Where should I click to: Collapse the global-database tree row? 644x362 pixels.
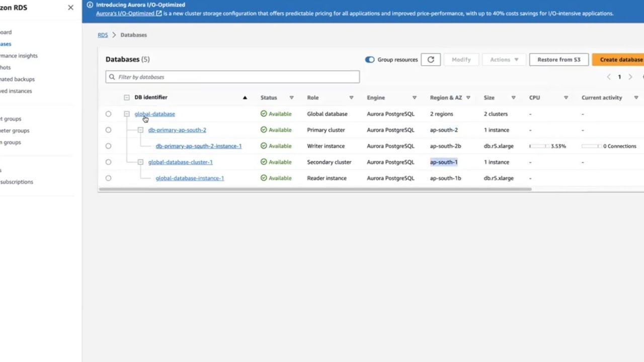click(x=127, y=114)
